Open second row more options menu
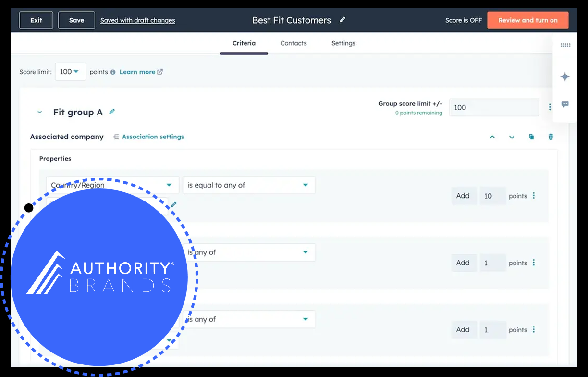Screen dimensions: 588x377 pyautogui.click(x=534, y=263)
